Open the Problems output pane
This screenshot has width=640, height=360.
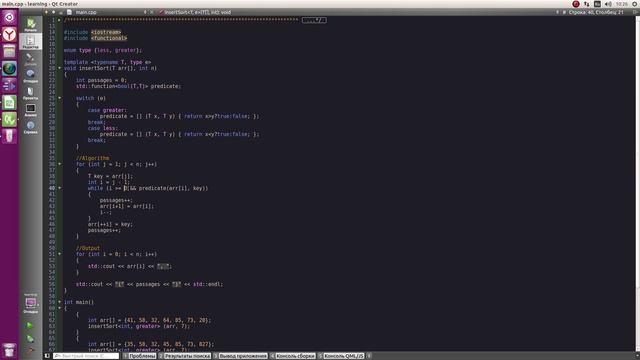140,356
